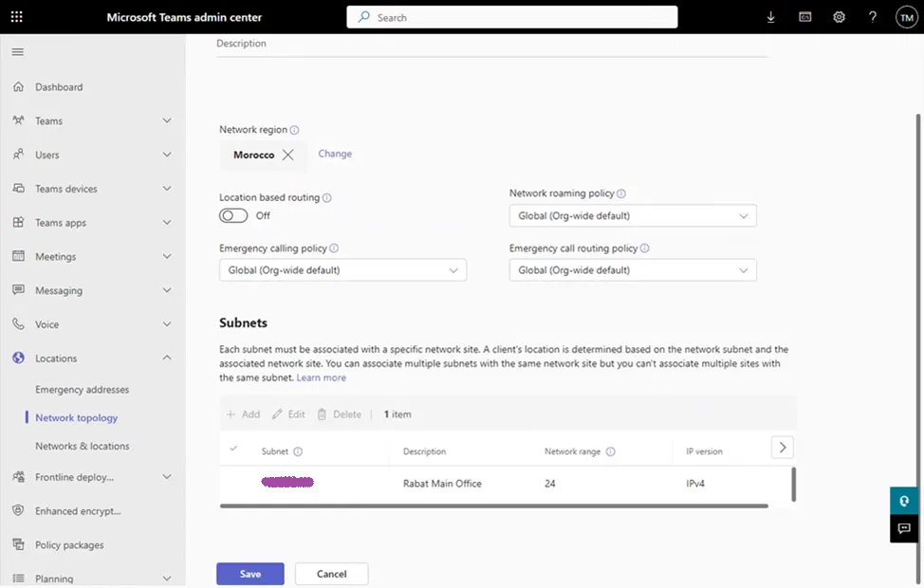Select the Rabat Main Office row

(442, 484)
